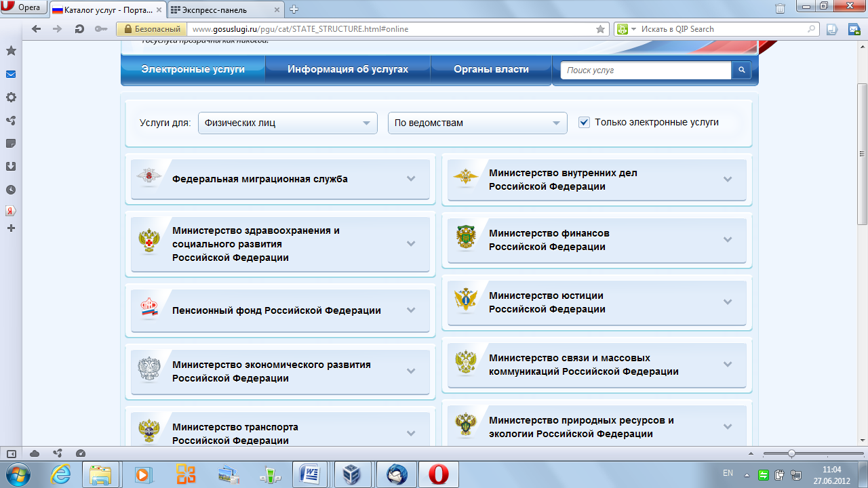Open Downloads panel in sidebar
Screen dimensions: 868x488
(11, 167)
